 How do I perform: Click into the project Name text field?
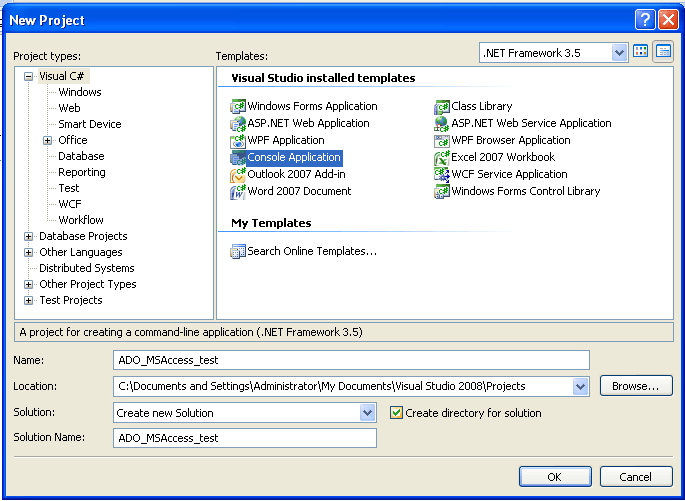[x=351, y=360]
